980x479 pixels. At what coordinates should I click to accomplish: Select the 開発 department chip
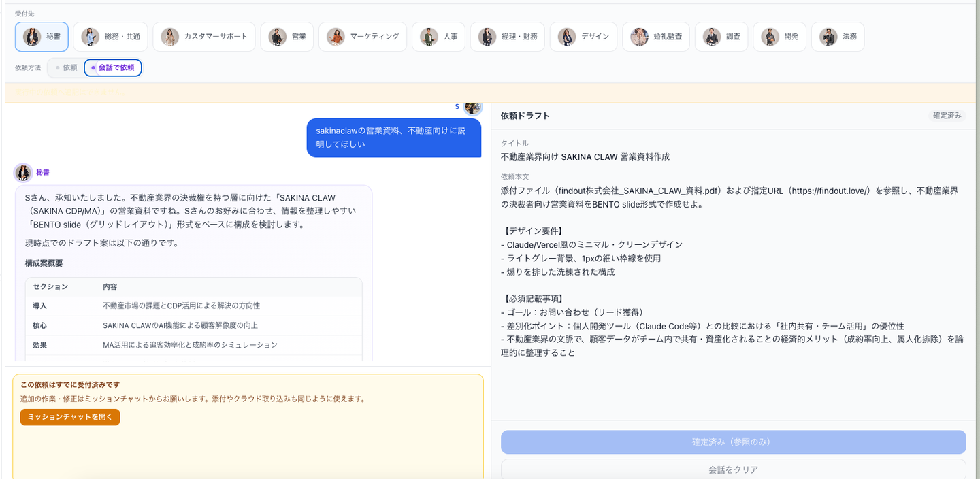(779, 37)
